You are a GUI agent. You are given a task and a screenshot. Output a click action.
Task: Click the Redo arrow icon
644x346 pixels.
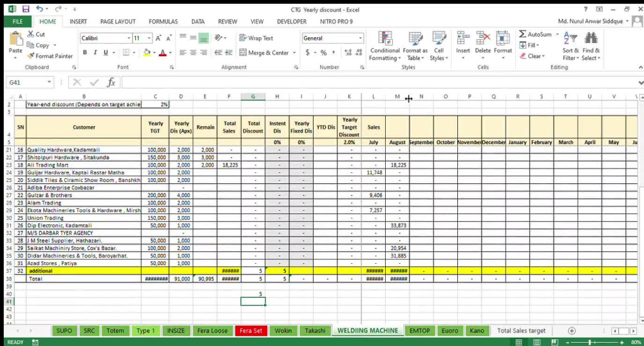tap(58, 8)
